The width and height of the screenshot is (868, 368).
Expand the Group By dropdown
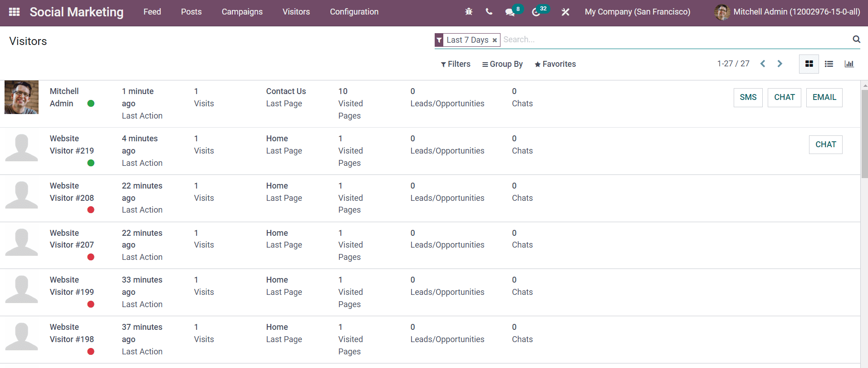[x=502, y=64]
